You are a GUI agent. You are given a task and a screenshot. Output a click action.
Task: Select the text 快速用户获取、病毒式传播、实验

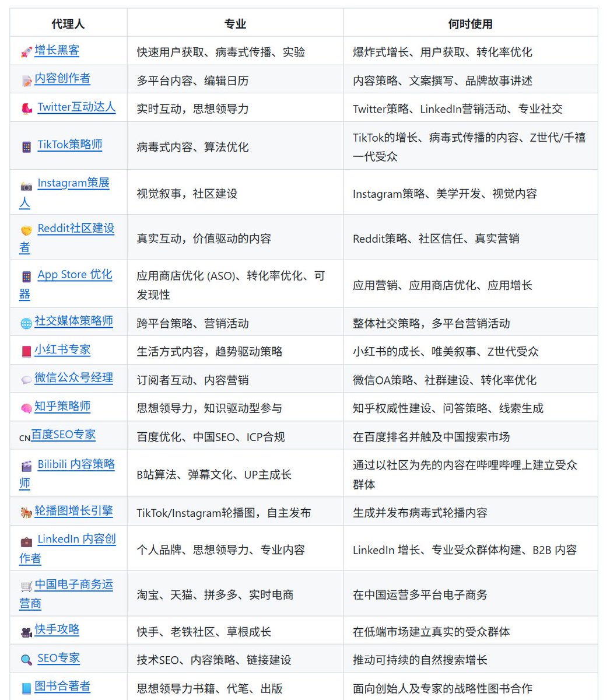(221, 52)
